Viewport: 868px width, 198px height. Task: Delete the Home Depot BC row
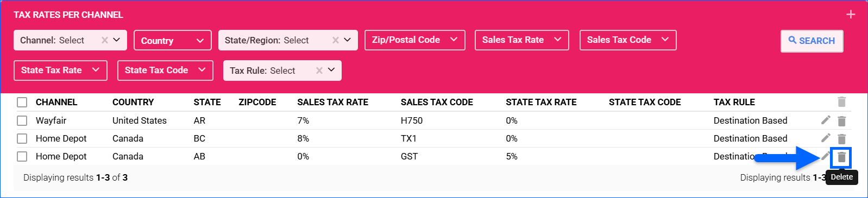click(x=841, y=139)
